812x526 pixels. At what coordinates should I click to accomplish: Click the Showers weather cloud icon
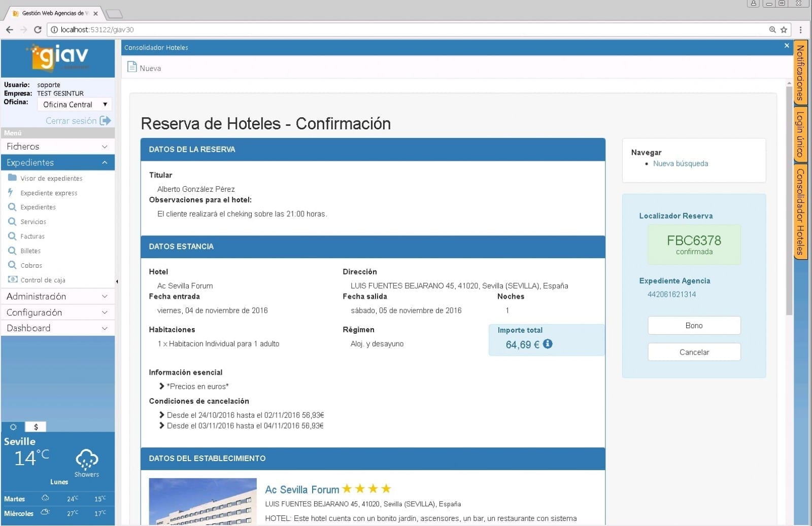tap(87, 459)
